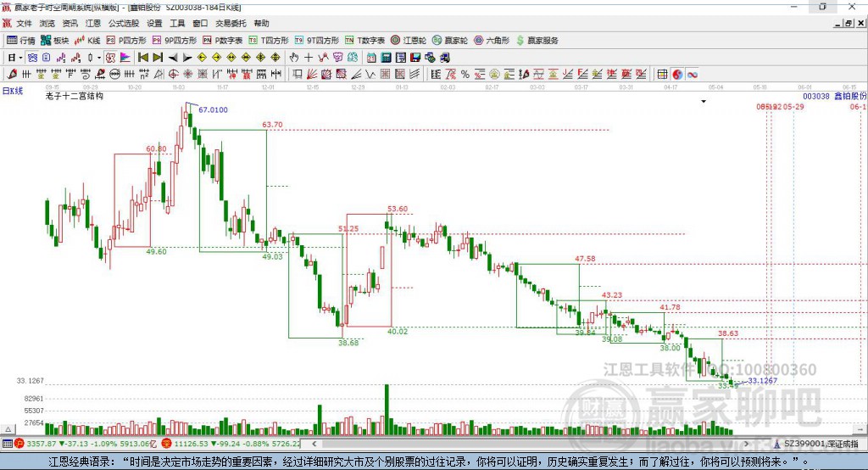
Task: Open the 公式选股 menu
Action: [124, 23]
